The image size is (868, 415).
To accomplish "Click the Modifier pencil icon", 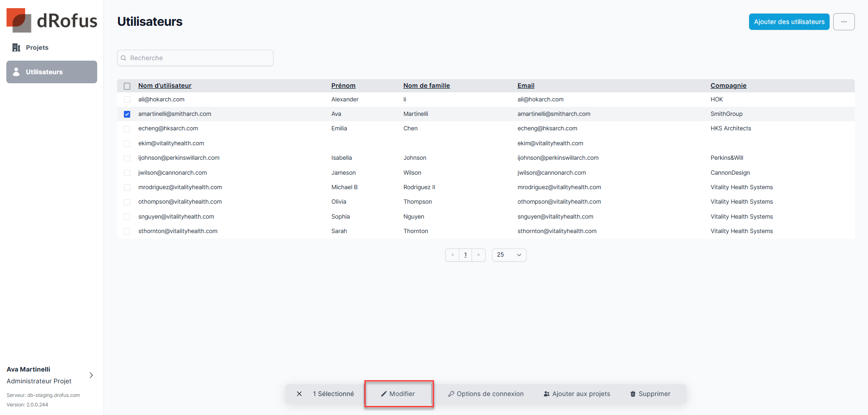I will 384,394.
